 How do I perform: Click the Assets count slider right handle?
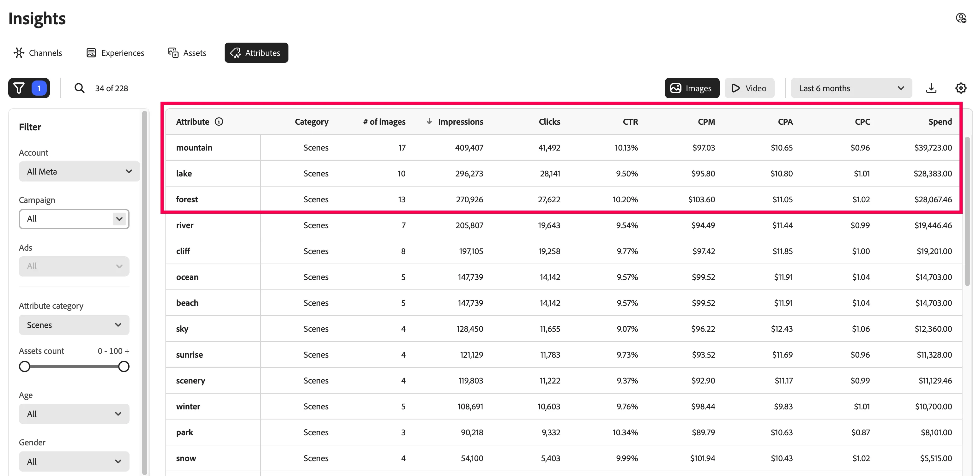pos(124,366)
